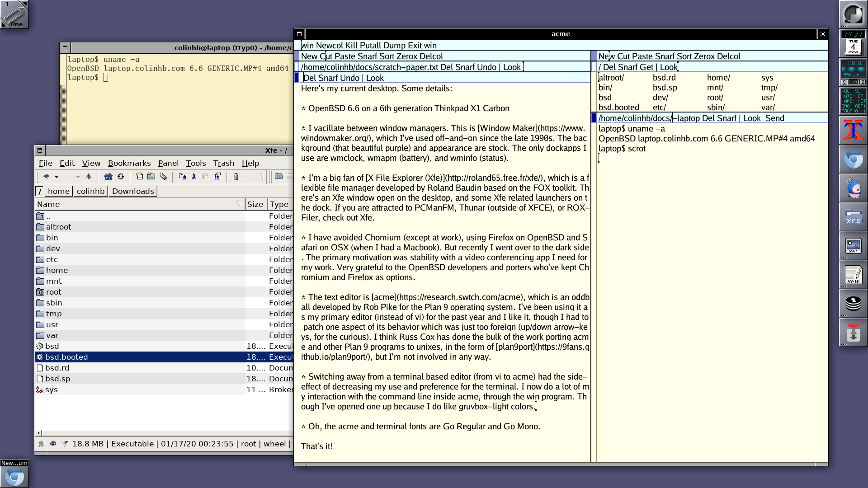Select bsd.rd in the file list
Image resolution: width=868 pixels, height=488 pixels.
pos(57,368)
